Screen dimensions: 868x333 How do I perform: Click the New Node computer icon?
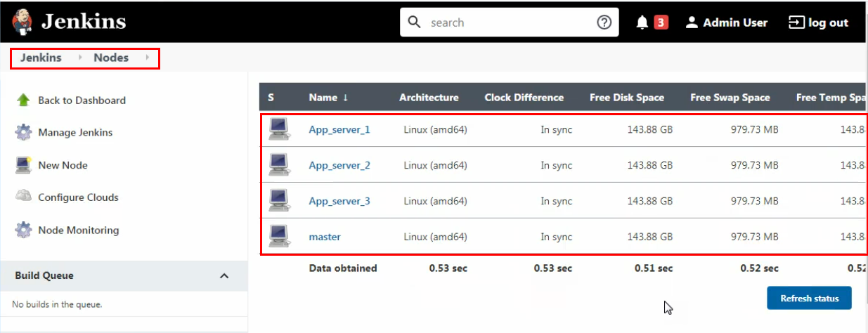click(x=23, y=165)
